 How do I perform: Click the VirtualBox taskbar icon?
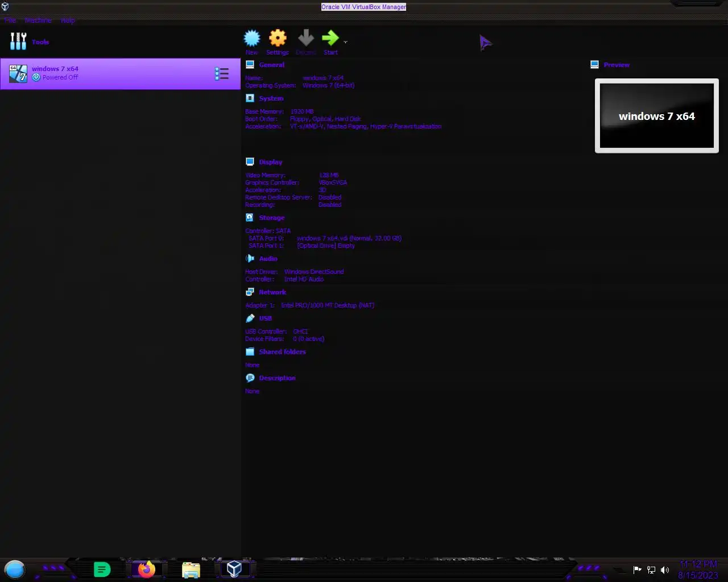point(234,569)
